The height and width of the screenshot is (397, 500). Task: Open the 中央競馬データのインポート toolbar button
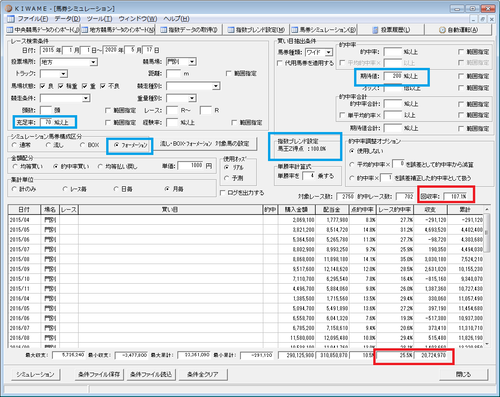(43, 30)
